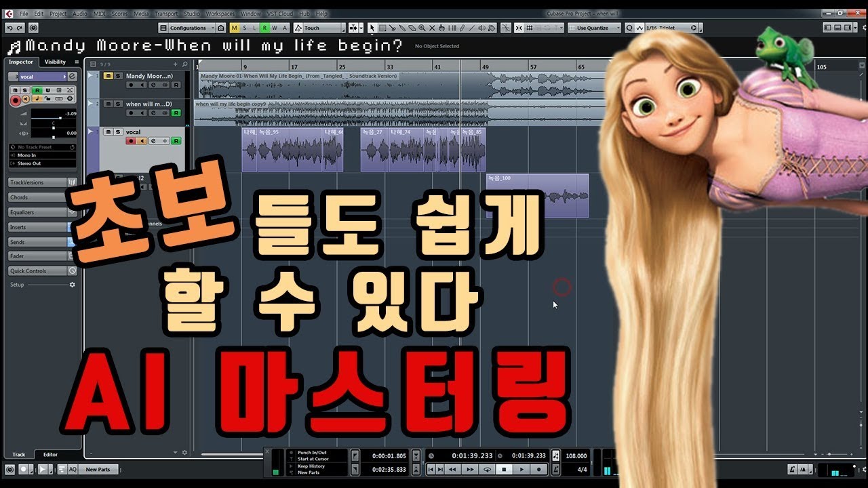Select the 녹음_100 audio clip
Screen dimensions: 868x488
click(x=537, y=196)
